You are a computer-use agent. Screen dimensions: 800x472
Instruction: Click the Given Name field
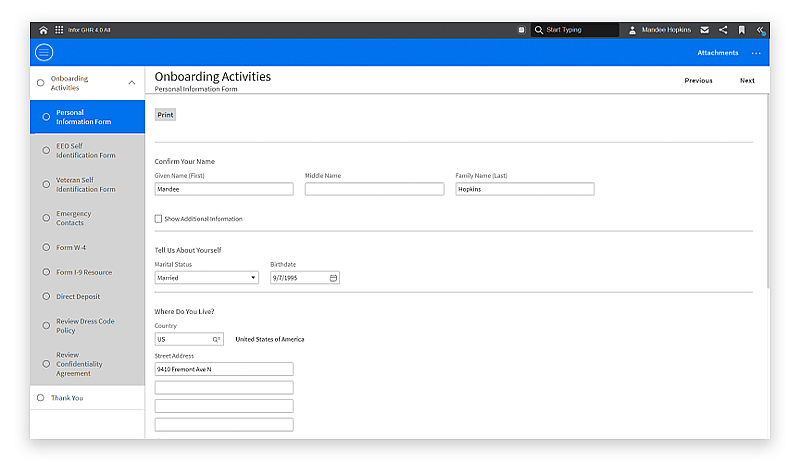224,189
